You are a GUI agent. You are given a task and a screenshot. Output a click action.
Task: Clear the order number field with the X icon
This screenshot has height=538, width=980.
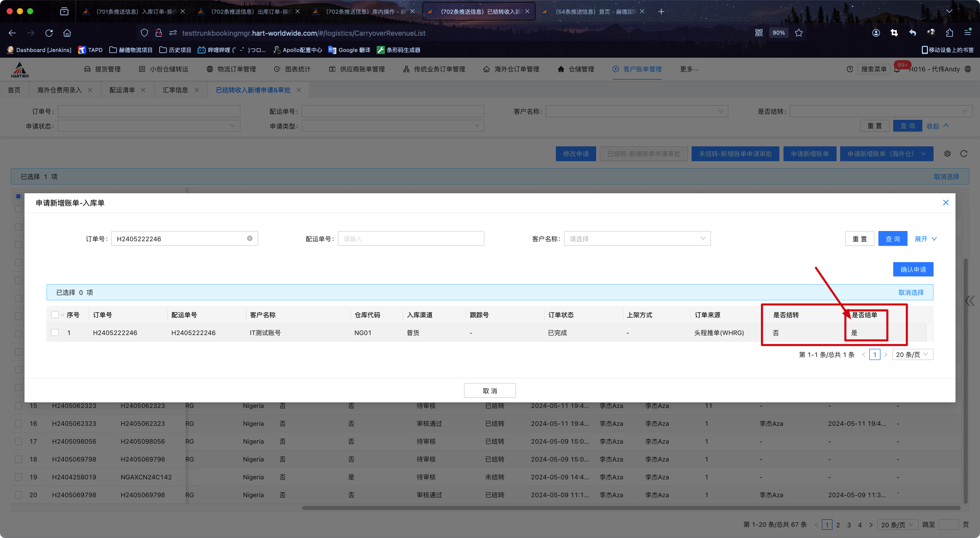click(x=250, y=239)
